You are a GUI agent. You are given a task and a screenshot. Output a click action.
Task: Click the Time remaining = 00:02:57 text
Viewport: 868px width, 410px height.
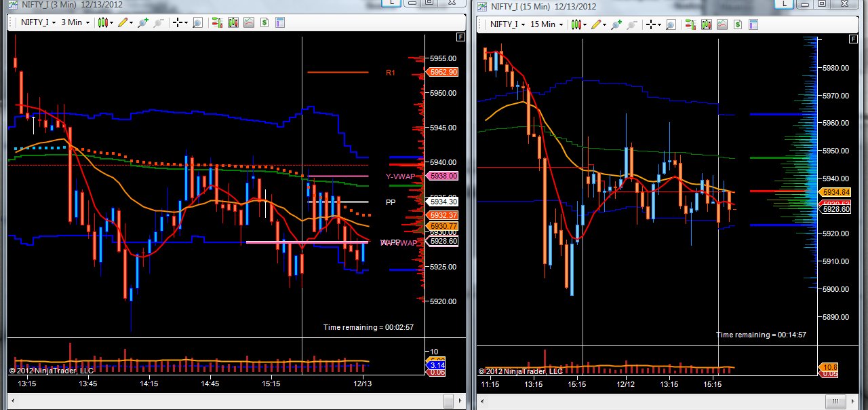point(368,327)
